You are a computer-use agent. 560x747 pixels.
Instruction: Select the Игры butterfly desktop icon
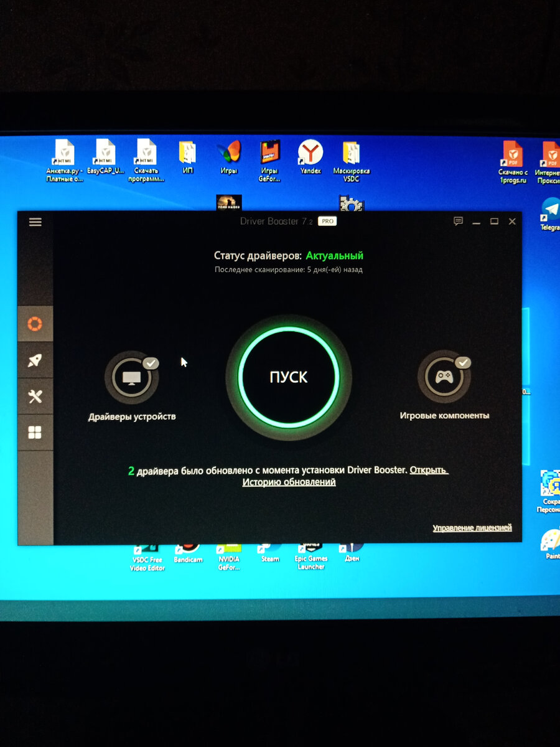click(x=228, y=157)
